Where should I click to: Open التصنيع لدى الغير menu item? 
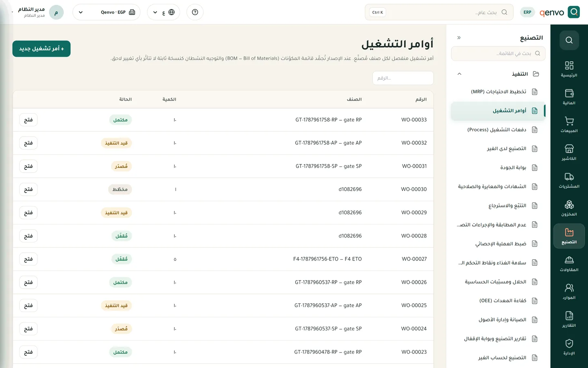pos(498,149)
